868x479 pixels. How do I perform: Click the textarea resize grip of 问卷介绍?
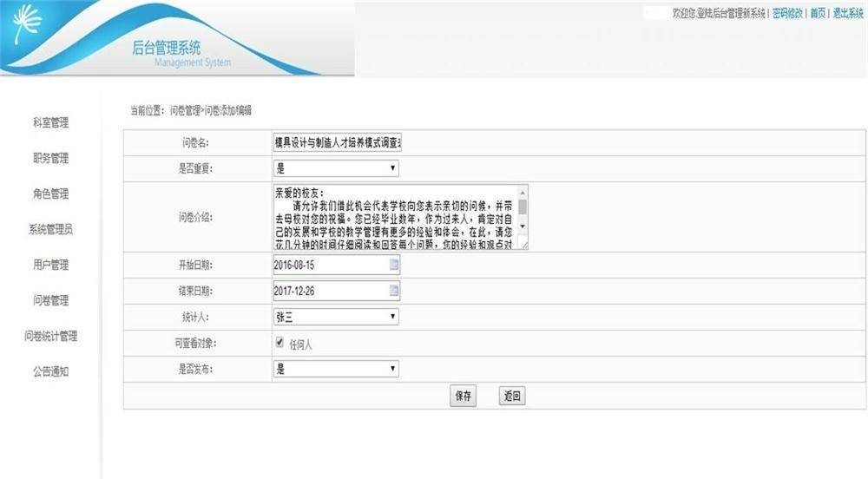point(523,245)
